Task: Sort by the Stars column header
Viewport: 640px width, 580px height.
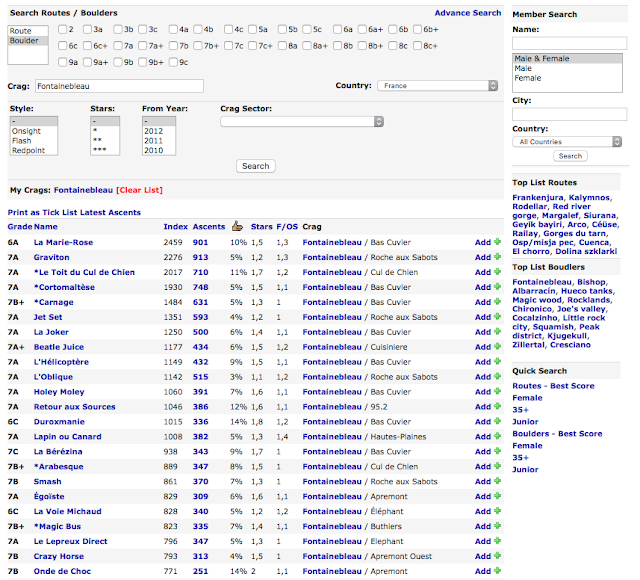Action: 262,227
